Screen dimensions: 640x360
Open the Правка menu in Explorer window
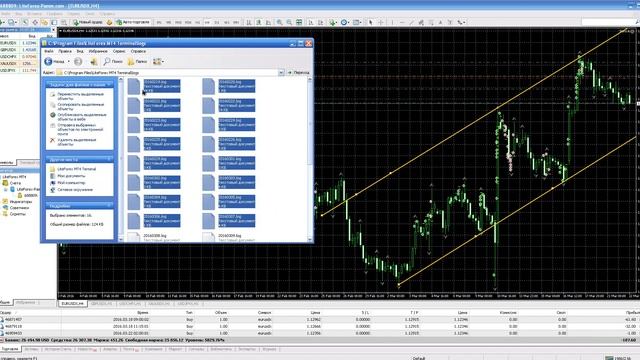(65, 51)
